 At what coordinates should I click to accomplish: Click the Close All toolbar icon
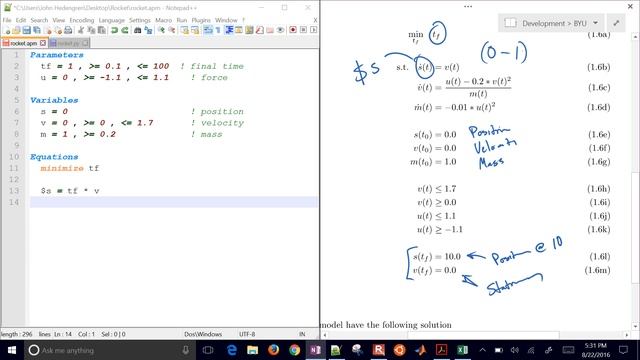pyautogui.click(x=58, y=30)
